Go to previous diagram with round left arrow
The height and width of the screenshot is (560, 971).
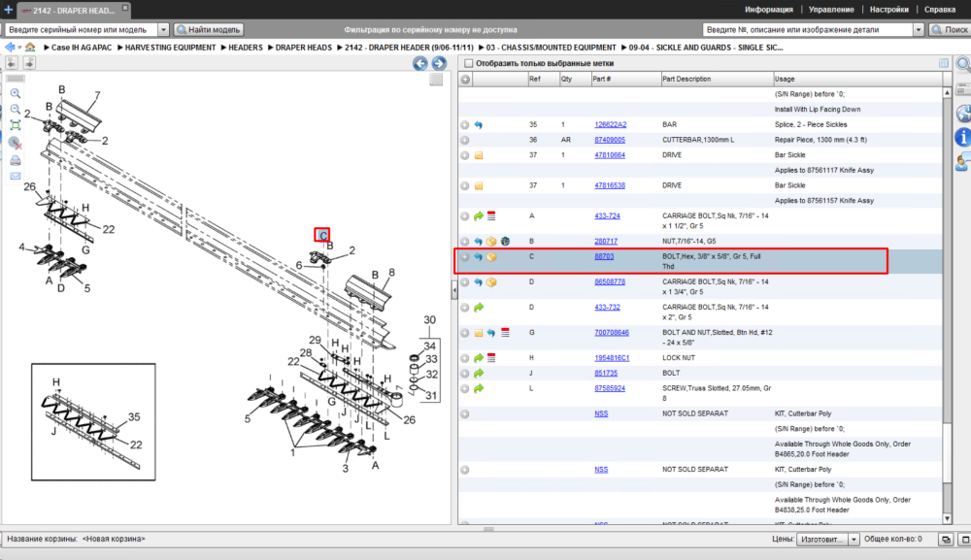tap(420, 63)
